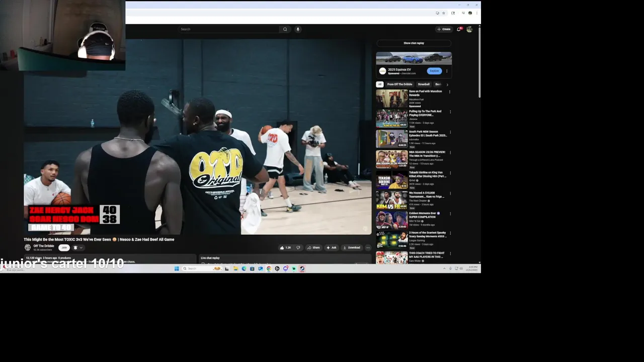The width and height of the screenshot is (644, 362).
Task: Open '3 Hours of the Scariest Spooky' title
Action: click(x=428, y=235)
